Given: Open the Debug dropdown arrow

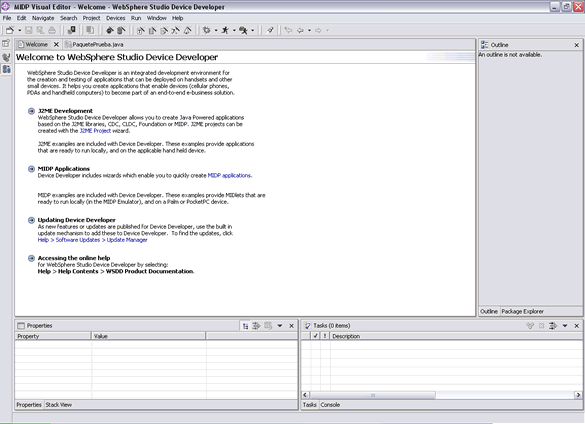Looking at the screenshot, I should tap(216, 31).
